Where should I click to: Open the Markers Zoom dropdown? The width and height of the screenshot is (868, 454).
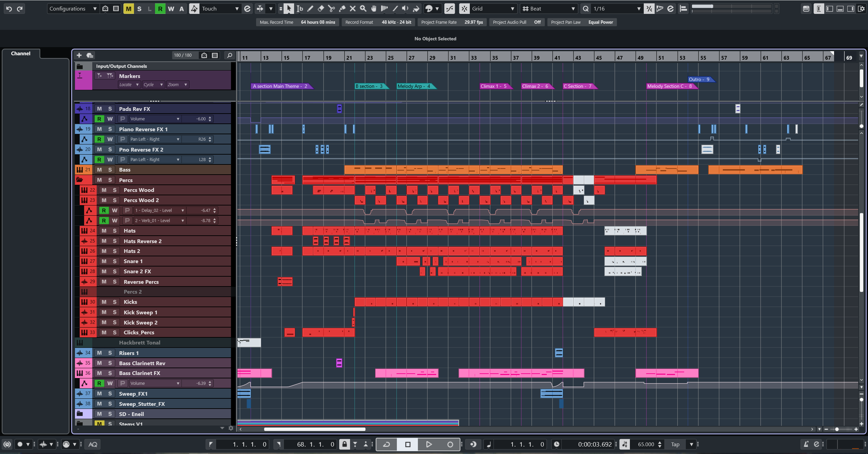(x=177, y=84)
